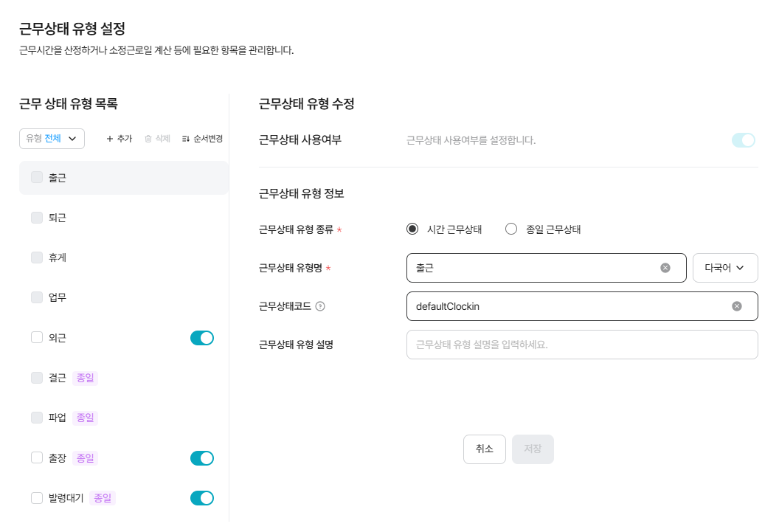This screenshot has width=779, height=532.
Task: Click the reorder (순서변경) icon
Action: pos(186,139)
